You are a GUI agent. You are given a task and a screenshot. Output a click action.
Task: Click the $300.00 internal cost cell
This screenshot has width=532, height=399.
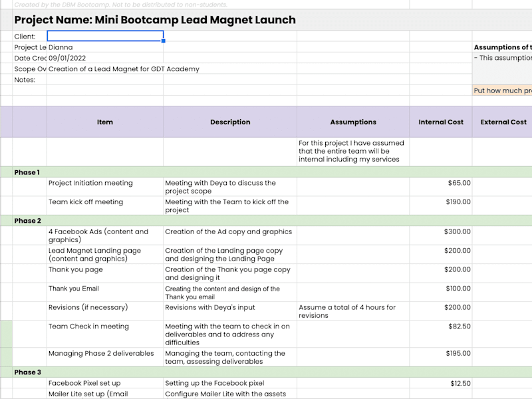click(441, 235)
